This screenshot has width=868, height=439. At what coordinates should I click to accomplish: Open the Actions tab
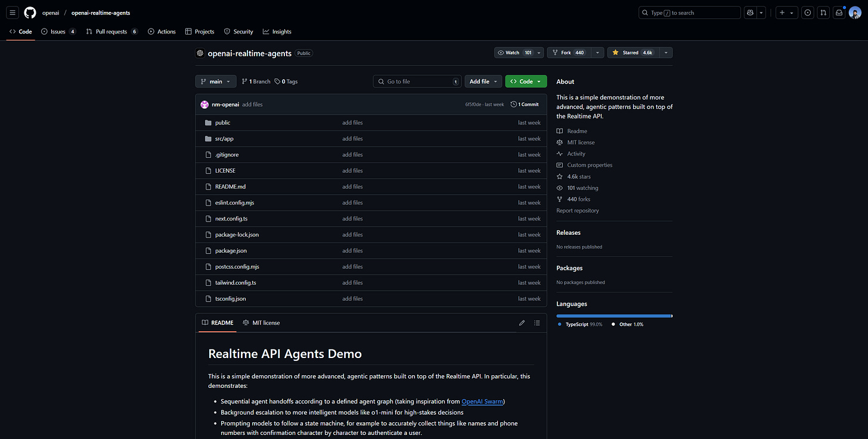(162, 32)
